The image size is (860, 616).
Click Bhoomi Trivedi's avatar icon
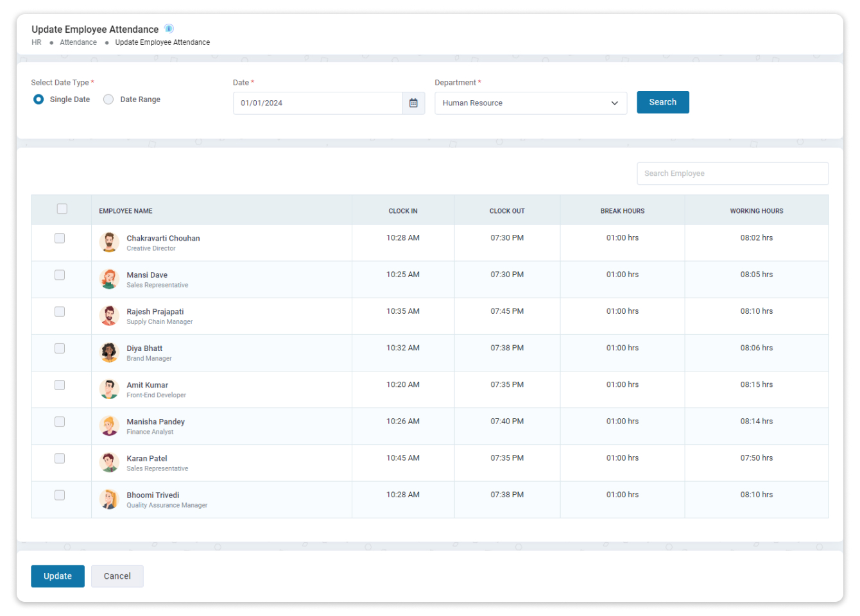click(x=109, y=499)
